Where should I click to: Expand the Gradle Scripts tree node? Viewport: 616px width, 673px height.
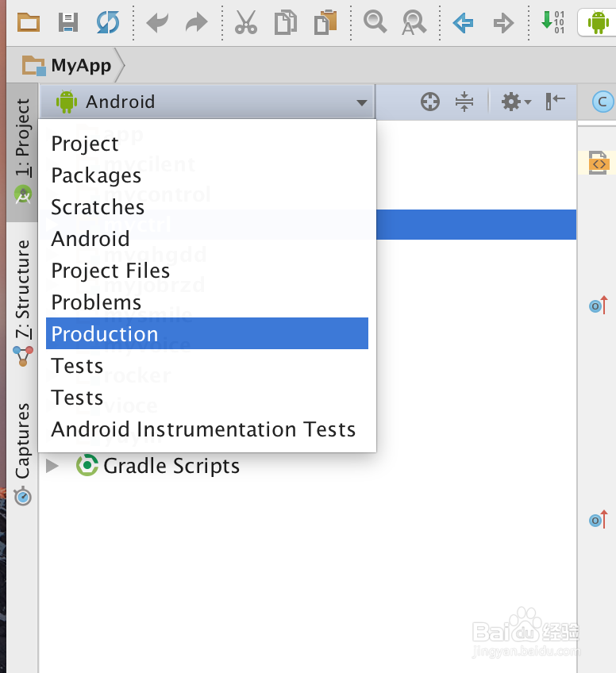coord(52,465)
